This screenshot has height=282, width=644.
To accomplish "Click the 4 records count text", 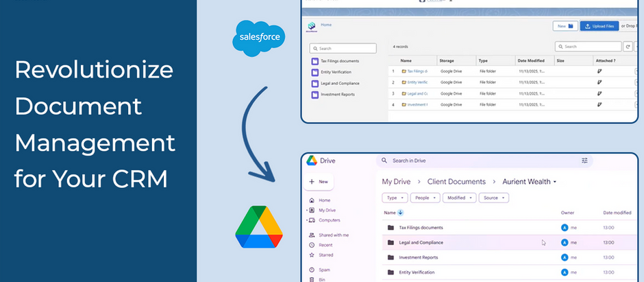I will click(x=401, y=47).
